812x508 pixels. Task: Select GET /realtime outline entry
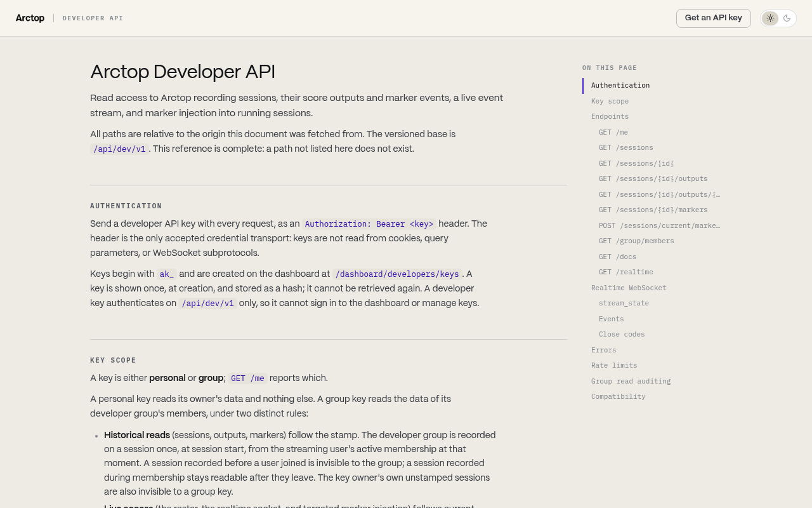point(625,272)
